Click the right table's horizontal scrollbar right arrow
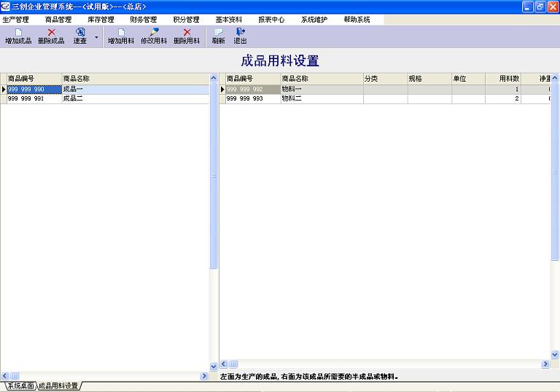The width and height of the screenshot is (560, 392). pos(545,364)
